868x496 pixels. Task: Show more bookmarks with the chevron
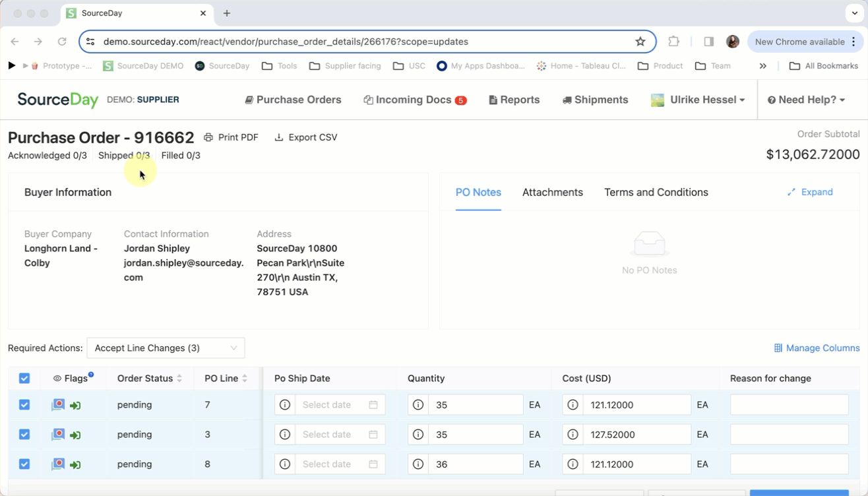[763, 66]
